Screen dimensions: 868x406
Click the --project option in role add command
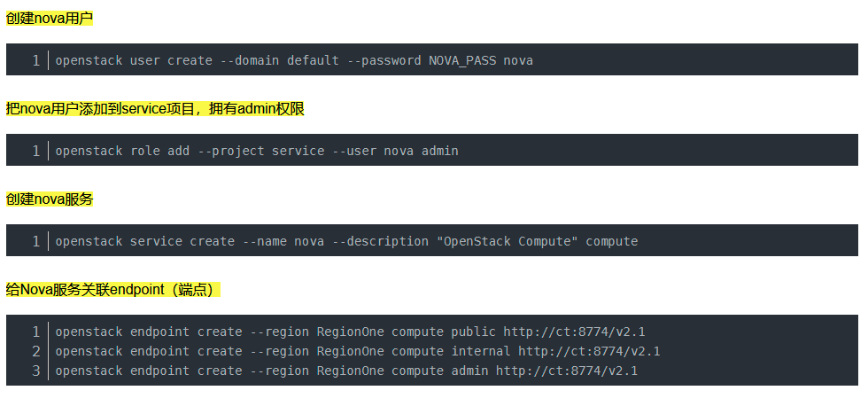tap(230, 151)
